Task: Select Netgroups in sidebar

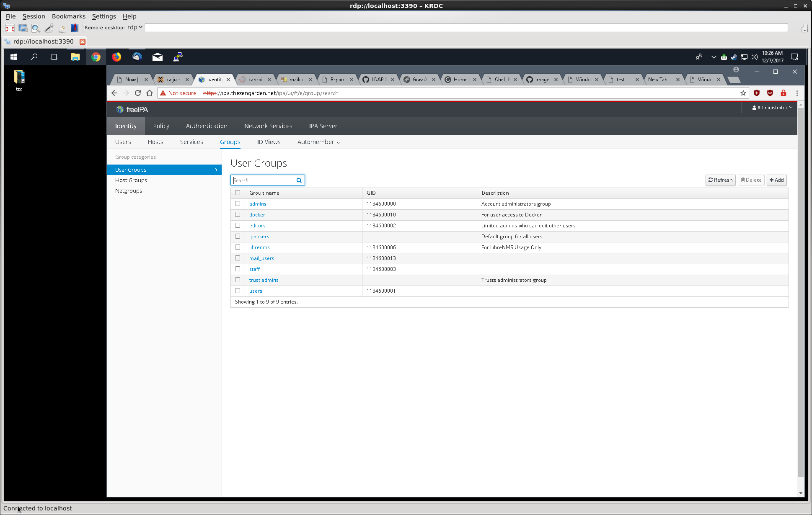Action: (x=129, y=191)
